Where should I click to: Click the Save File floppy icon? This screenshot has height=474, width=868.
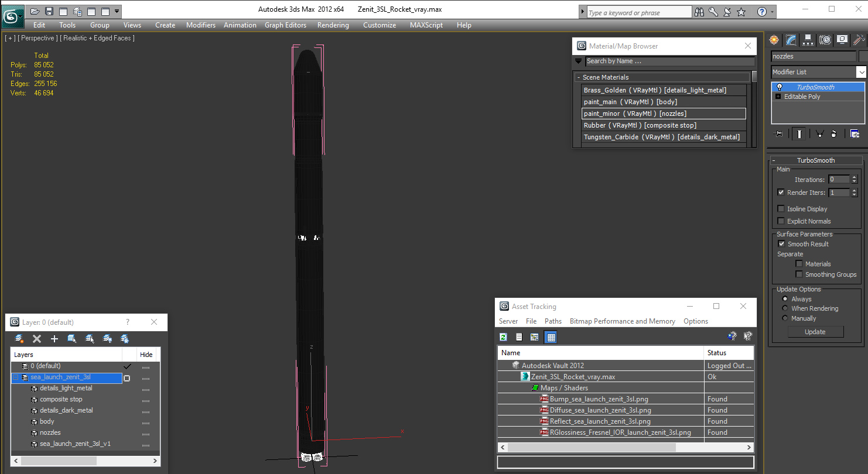point(49,11)
